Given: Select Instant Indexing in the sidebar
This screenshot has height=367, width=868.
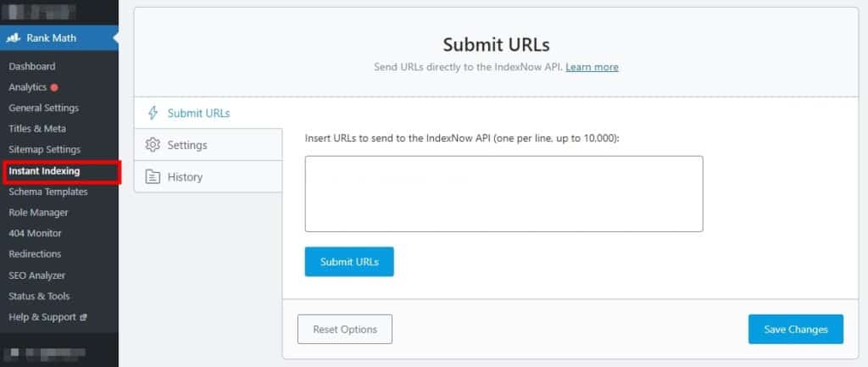Looking at the screenshot, I should tap(44, 171).
